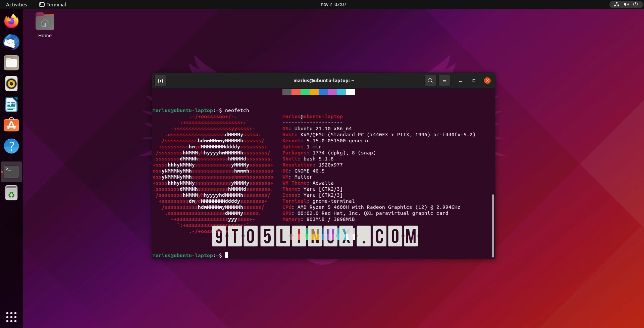
Task: Click the 'Ubuntu 21.10 x86_64' OS line
Action: click(317, 129)
